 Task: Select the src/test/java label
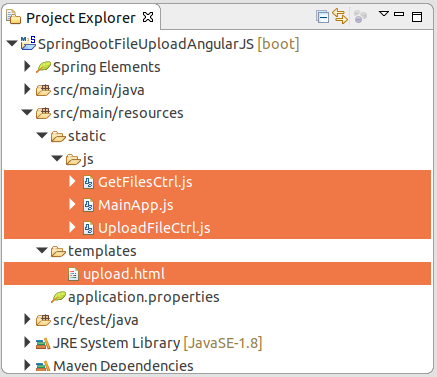pyautogui.click(x=96, y=320)
